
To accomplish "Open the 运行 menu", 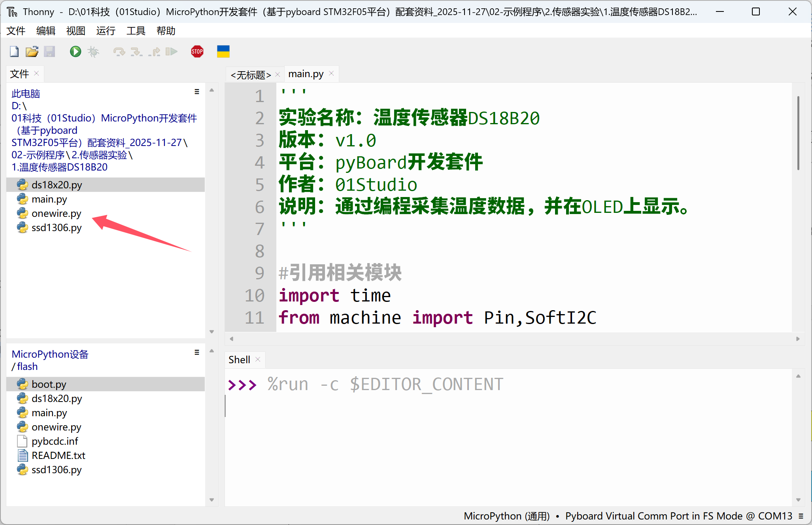I will [x=106, y=31].
